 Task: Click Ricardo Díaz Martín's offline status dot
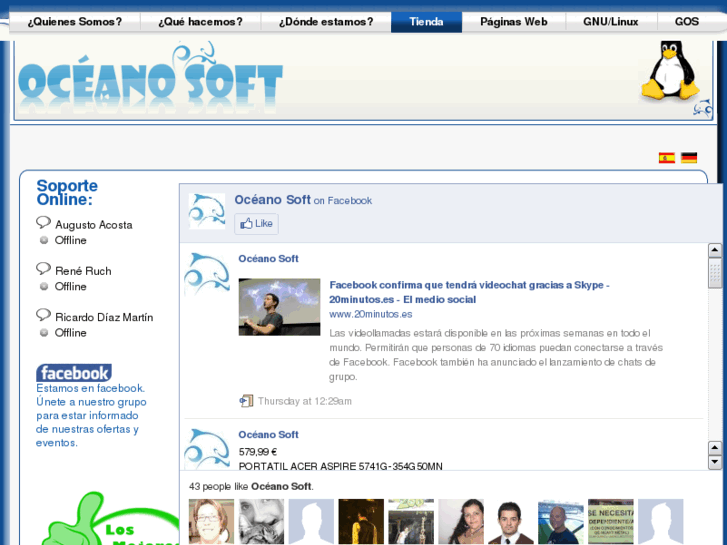click(44, 333)
